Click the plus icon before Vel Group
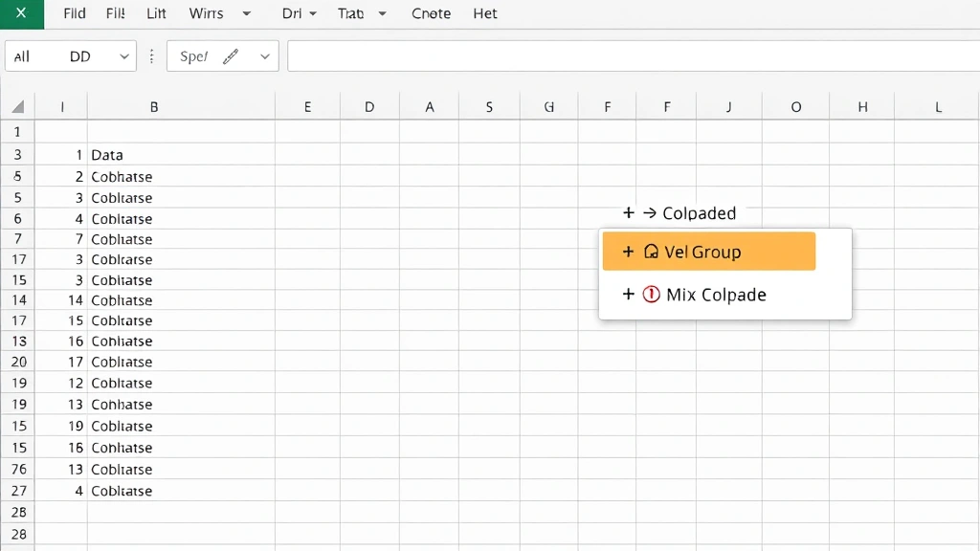 [x=630, y=251]
